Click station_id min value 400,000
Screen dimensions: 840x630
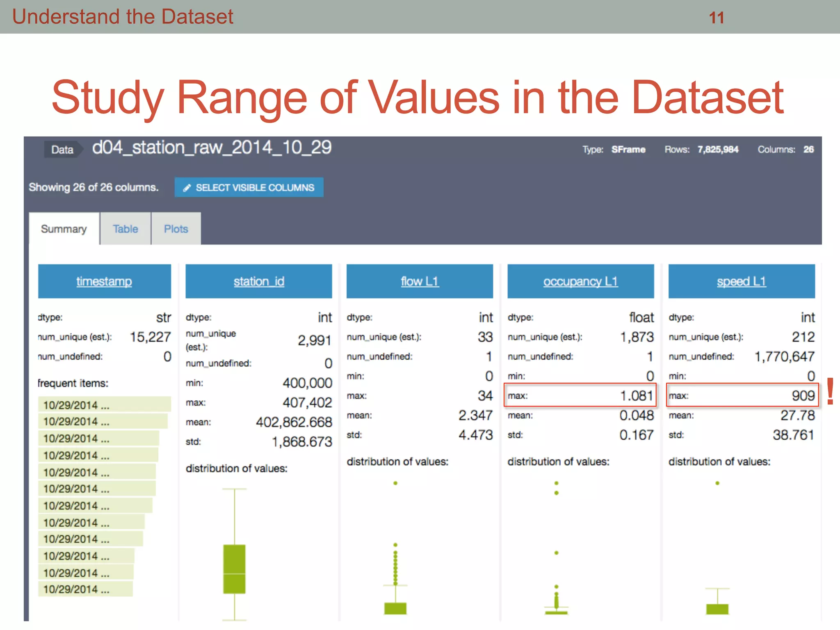(x=307, y=383)
